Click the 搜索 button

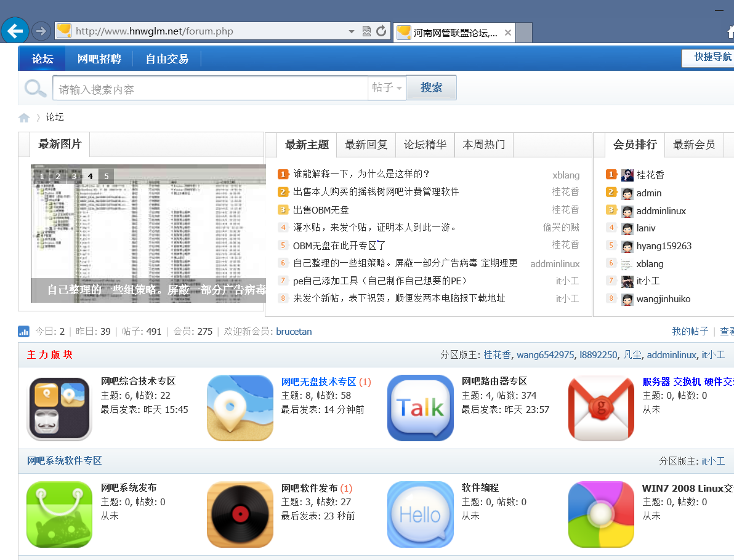pos(431,87)
